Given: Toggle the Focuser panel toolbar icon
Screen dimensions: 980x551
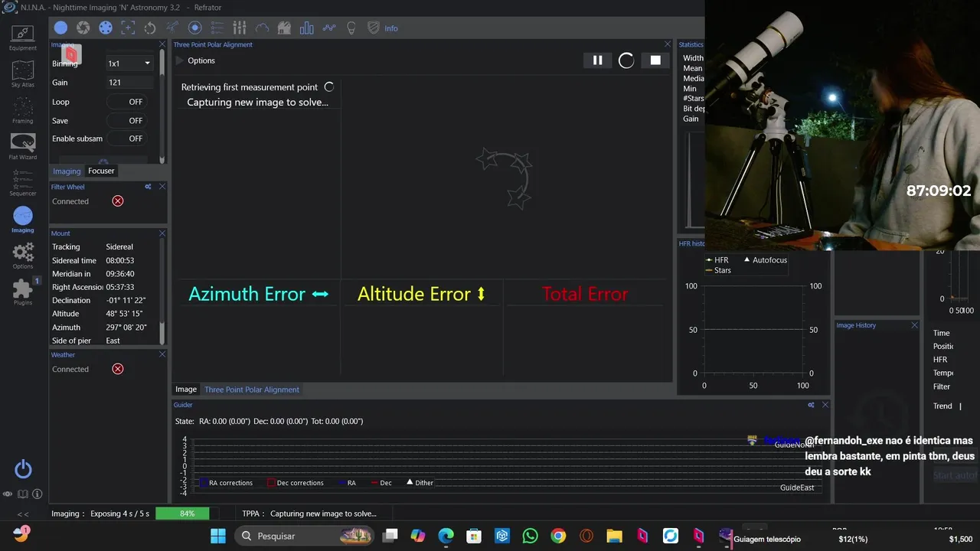Looking at the screenshot, I should [128, 28].
